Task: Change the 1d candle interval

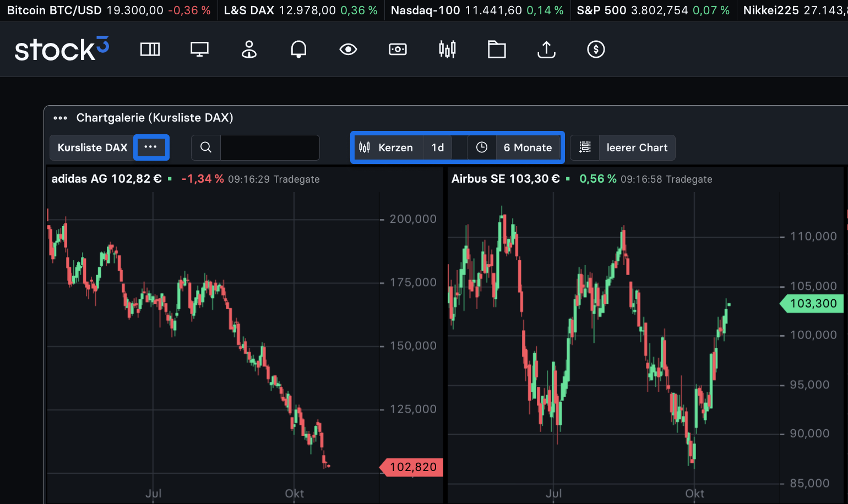Action: [438, 147]
